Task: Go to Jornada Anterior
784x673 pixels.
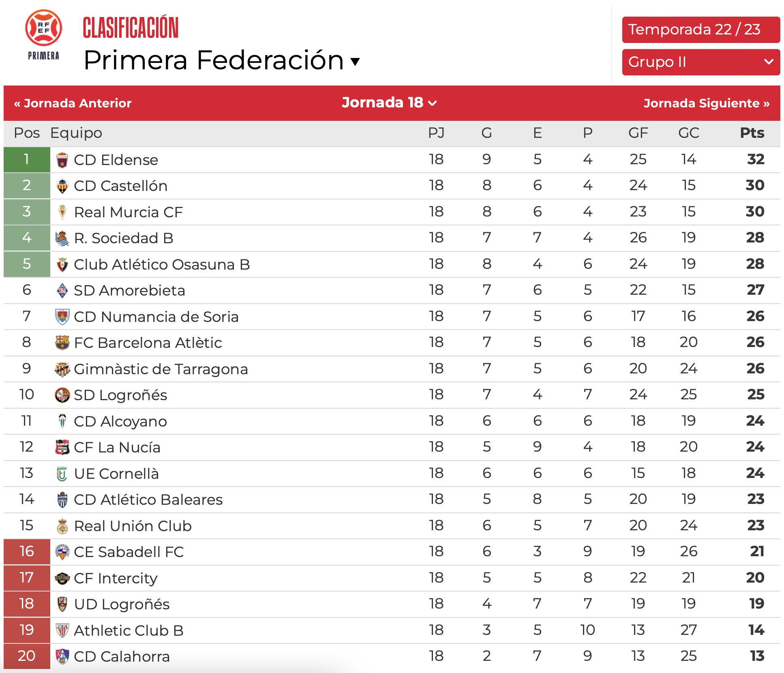Action: (73, 103)
